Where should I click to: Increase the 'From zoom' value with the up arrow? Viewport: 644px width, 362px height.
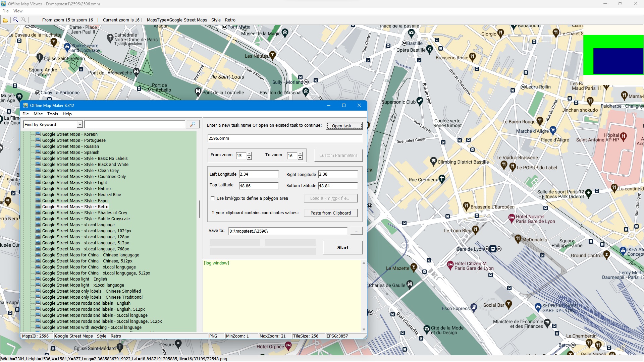click(249, 154)
